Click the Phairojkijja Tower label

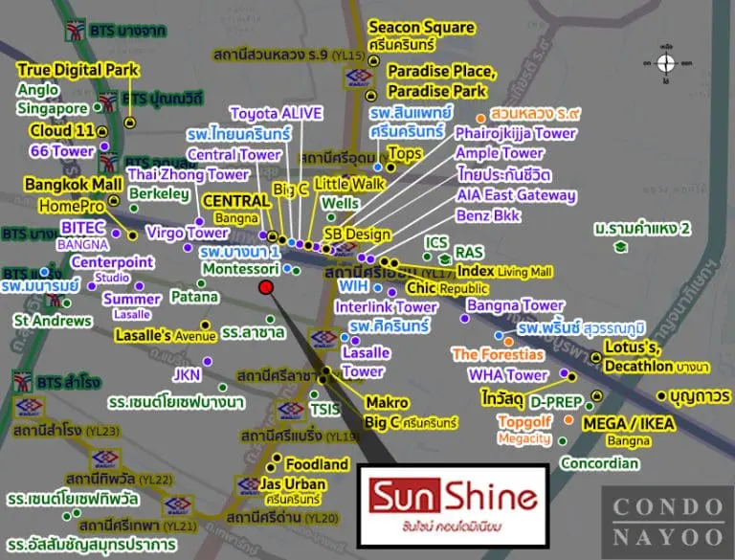[x=515, y=133]
